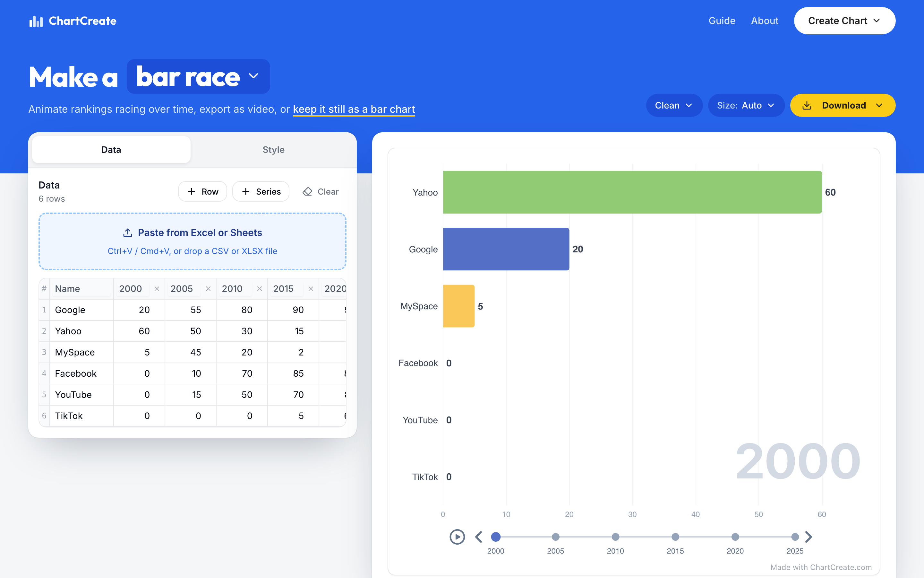Viewport: 924px width, 578px height.
Task: Change chart type from bar race dropdown
Action: (198, 76)
